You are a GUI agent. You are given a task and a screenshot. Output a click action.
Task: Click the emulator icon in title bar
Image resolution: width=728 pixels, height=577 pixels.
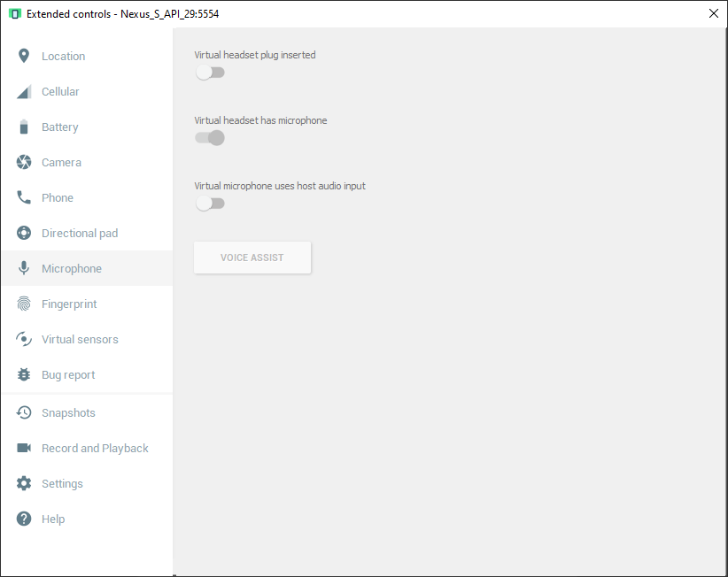pyautogui.click(x=14, y=14)
